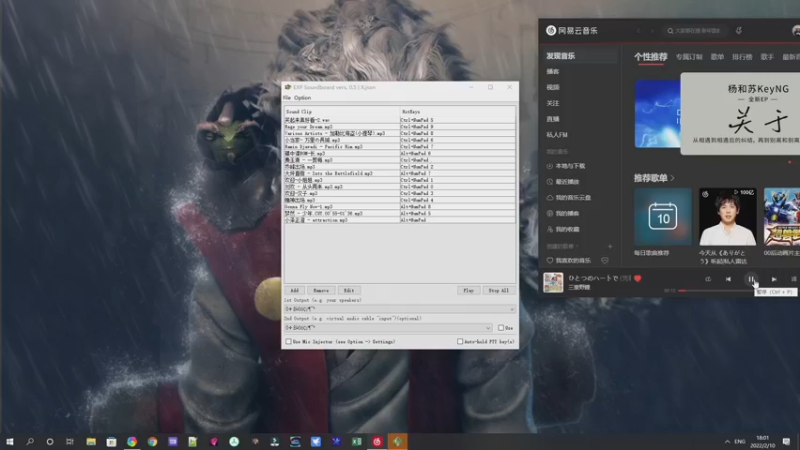Enable the Auto-hold PTT key(s) checkbox
The height and width of the screenshot is (450, 800).
tap(460, 341)
